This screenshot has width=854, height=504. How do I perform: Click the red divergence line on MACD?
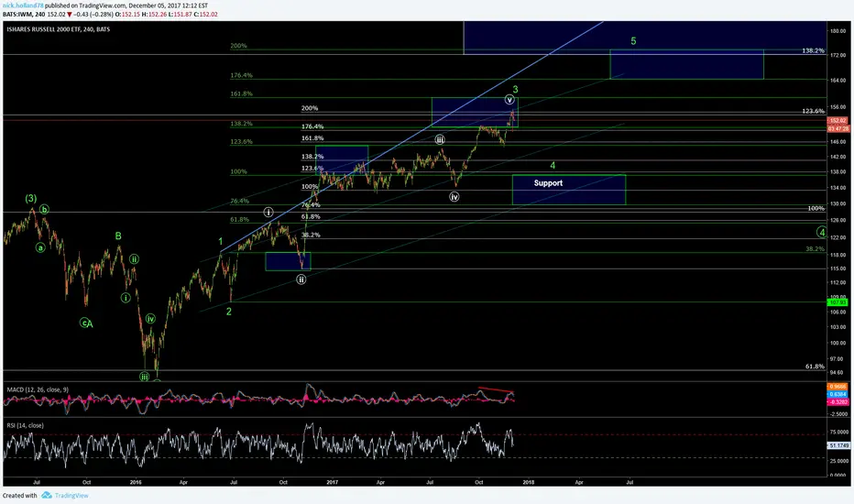click(496, 389)
